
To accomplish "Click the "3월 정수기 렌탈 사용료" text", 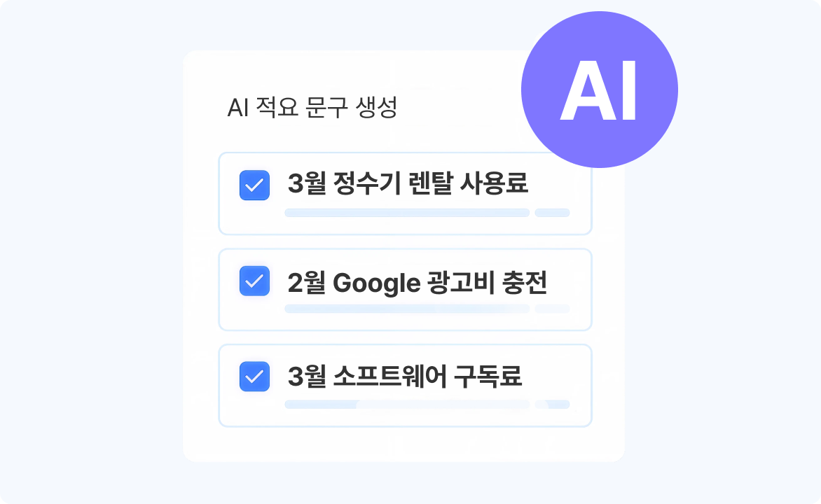I will (x=408, y=184).
